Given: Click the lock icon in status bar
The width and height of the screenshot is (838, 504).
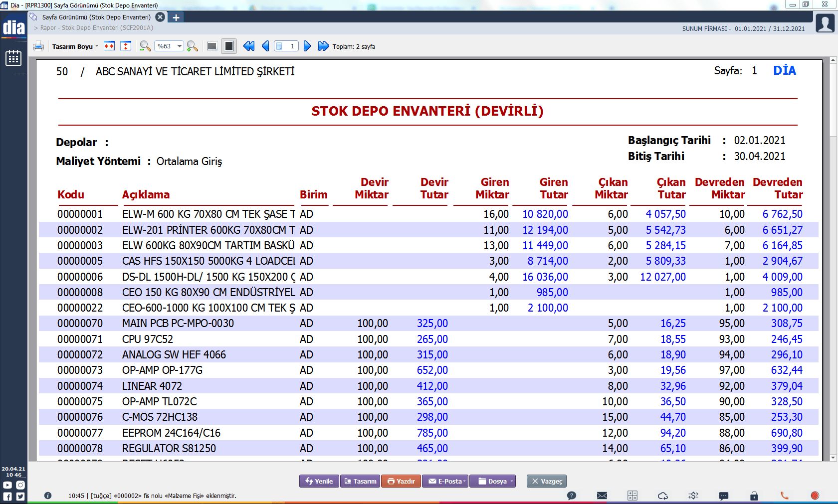Looking at the screenshot, I should coord(754,496).
